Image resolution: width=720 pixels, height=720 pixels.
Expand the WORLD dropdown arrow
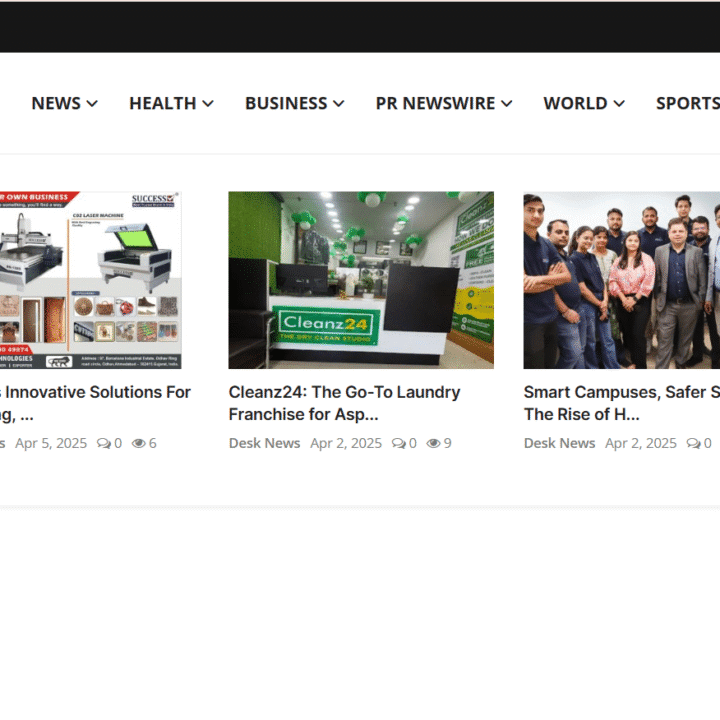pos(619,104)
